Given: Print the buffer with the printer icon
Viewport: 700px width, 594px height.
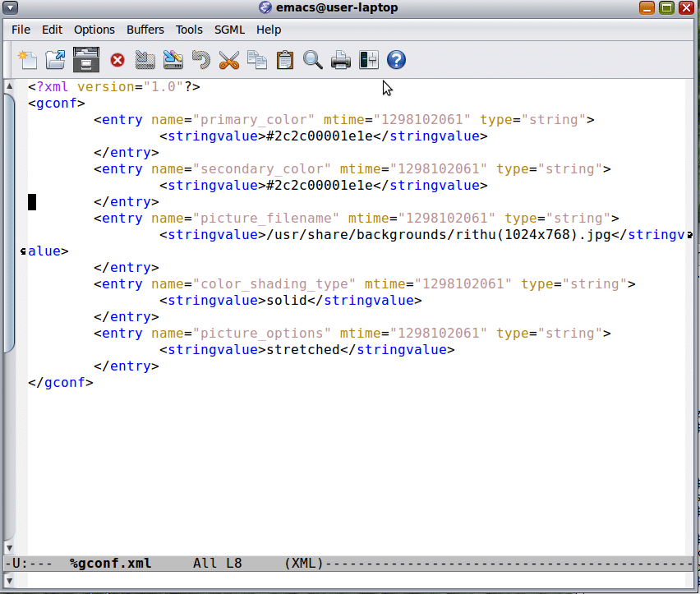Looking at the screenshot, I should pos(340,60).
